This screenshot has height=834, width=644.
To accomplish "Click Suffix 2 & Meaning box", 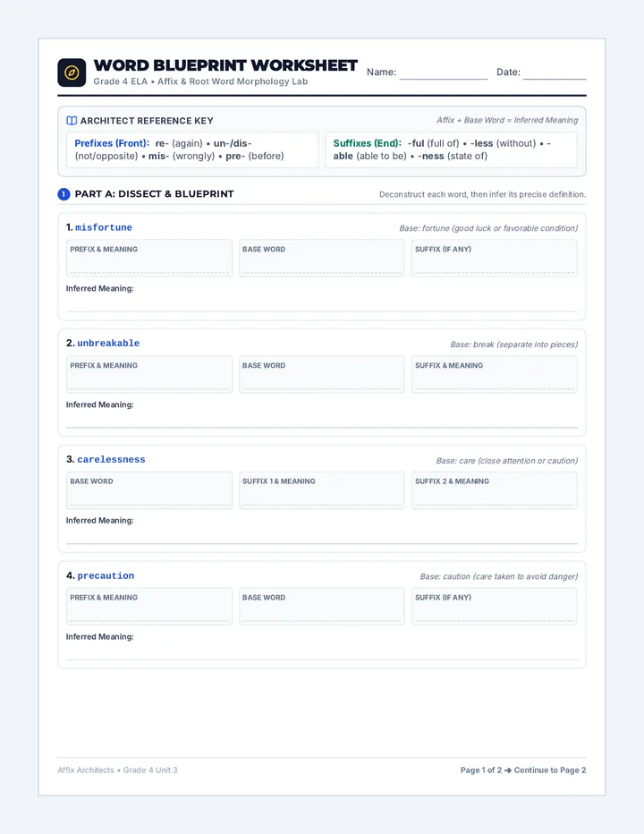I will click(495, 489).
